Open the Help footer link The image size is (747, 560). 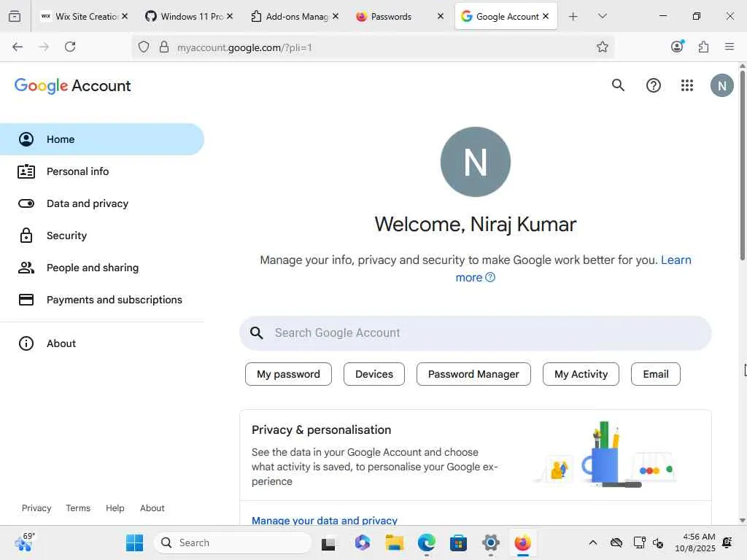tap(115, 508)
